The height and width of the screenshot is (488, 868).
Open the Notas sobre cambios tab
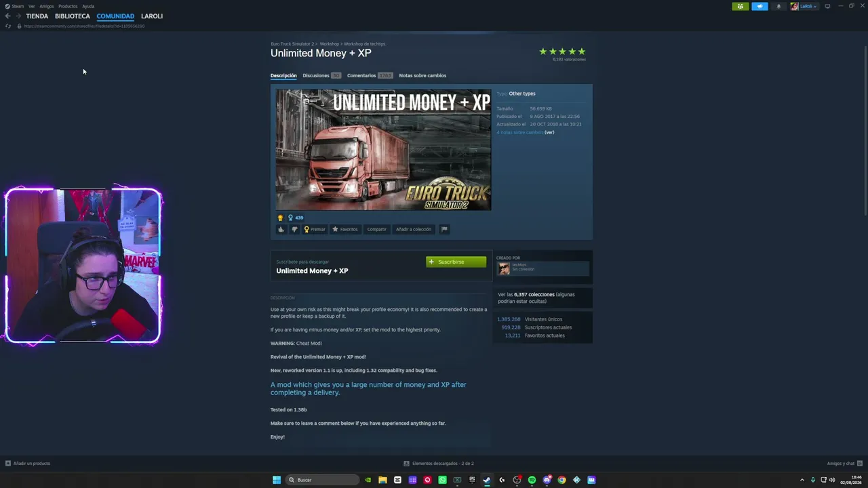tap(422, 75)
